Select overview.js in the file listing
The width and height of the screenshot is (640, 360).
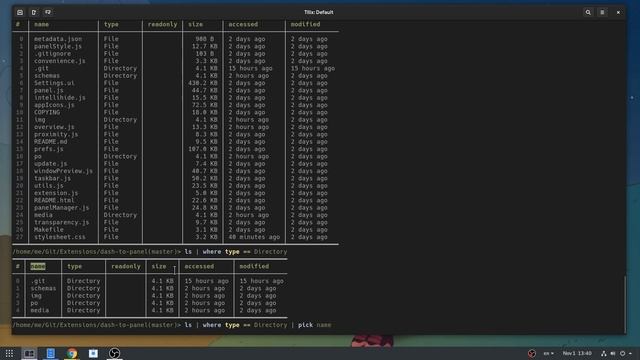click(54, 127)
